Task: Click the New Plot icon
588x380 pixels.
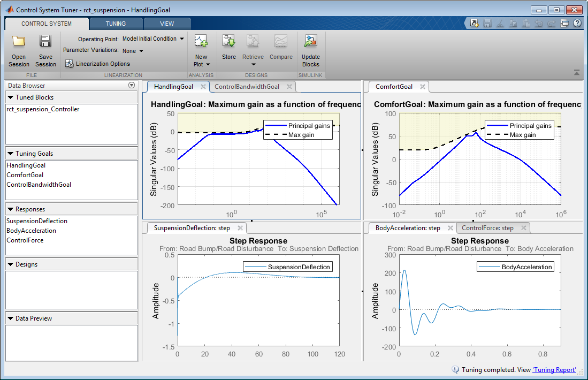Action: (201, 41)
